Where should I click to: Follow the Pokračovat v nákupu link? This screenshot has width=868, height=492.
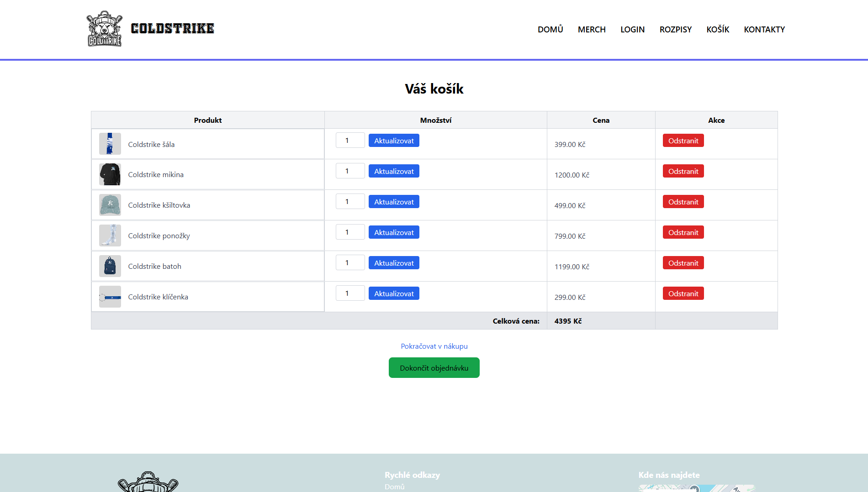434,346
